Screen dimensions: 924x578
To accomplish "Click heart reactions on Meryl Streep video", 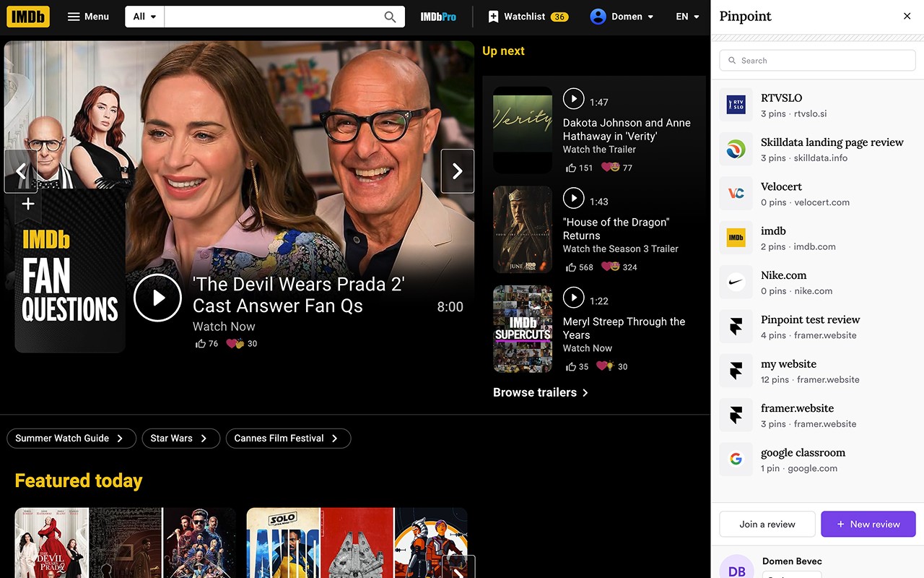I will pyautogui.click(x=612, y=367).
